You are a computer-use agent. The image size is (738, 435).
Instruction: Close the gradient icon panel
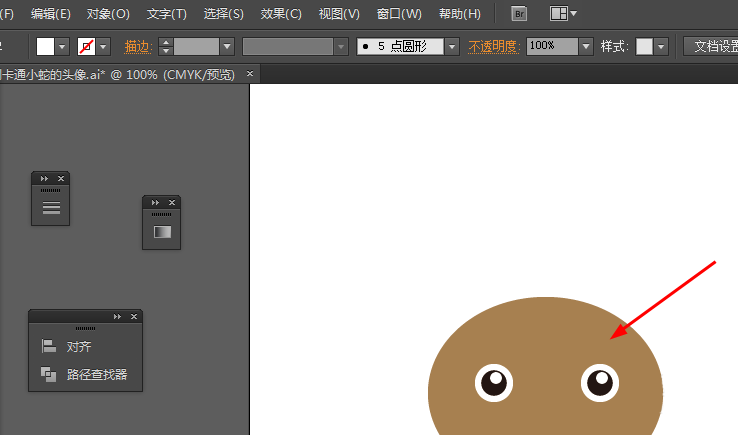(172, 202)
